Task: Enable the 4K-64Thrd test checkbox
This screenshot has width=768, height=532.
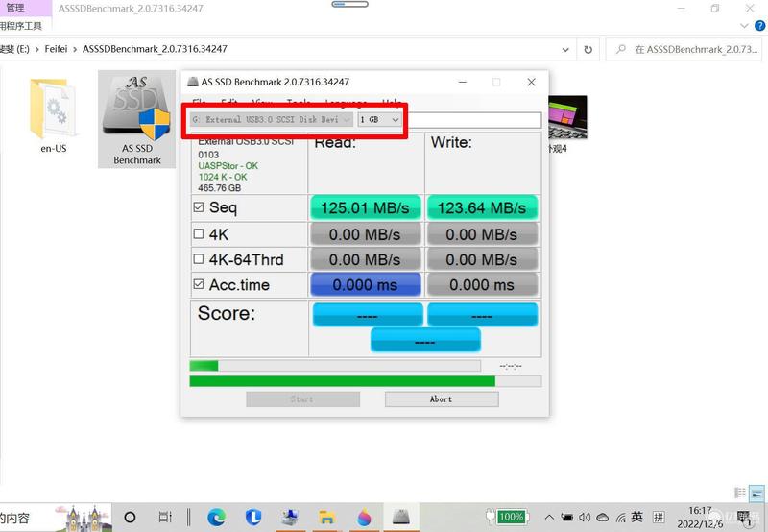Action: tap(199, 258)
